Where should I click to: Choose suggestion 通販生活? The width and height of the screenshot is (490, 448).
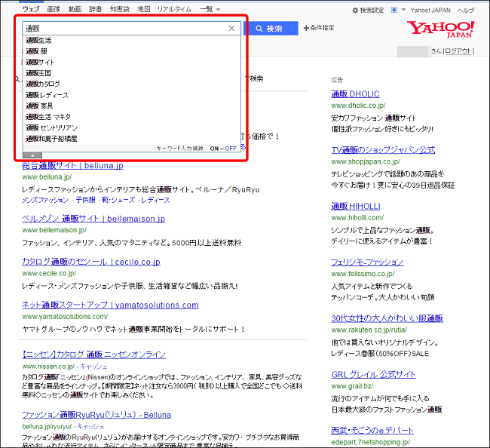click(132, 40)
